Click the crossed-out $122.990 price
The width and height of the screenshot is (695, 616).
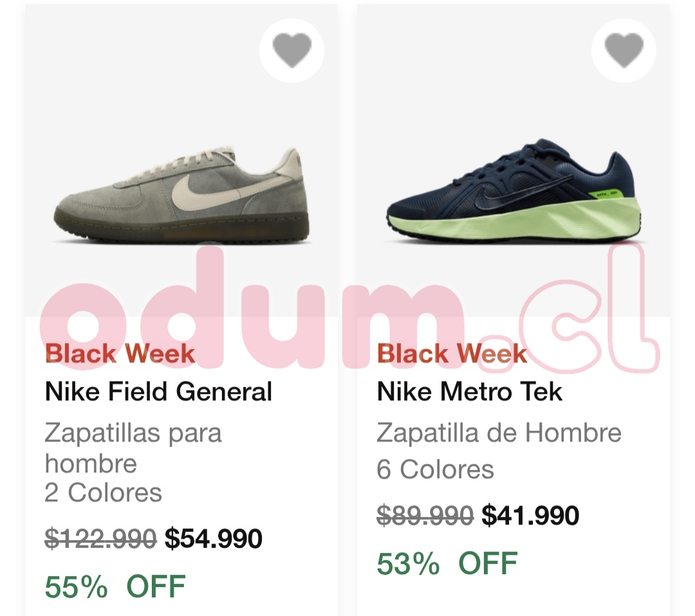[x=100, y=539]
